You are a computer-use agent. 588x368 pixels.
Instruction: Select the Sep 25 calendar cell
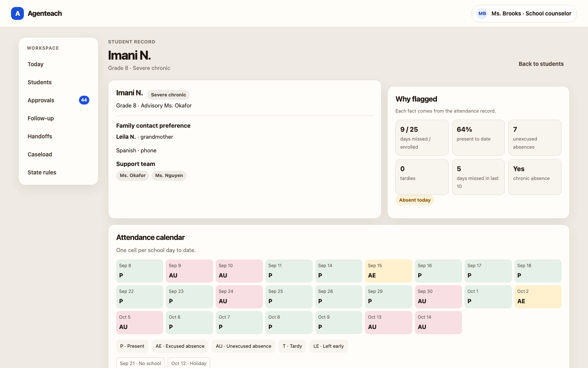(289, 297)
